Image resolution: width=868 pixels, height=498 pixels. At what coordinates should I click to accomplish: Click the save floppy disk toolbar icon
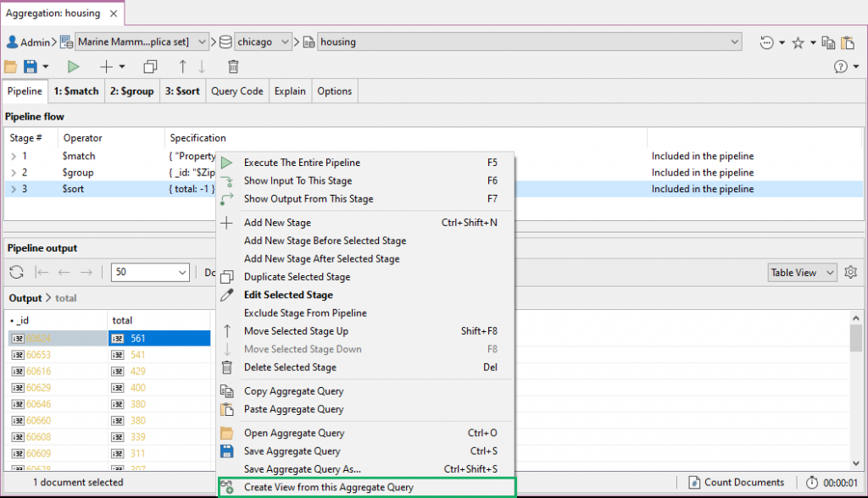pos(30,67)
